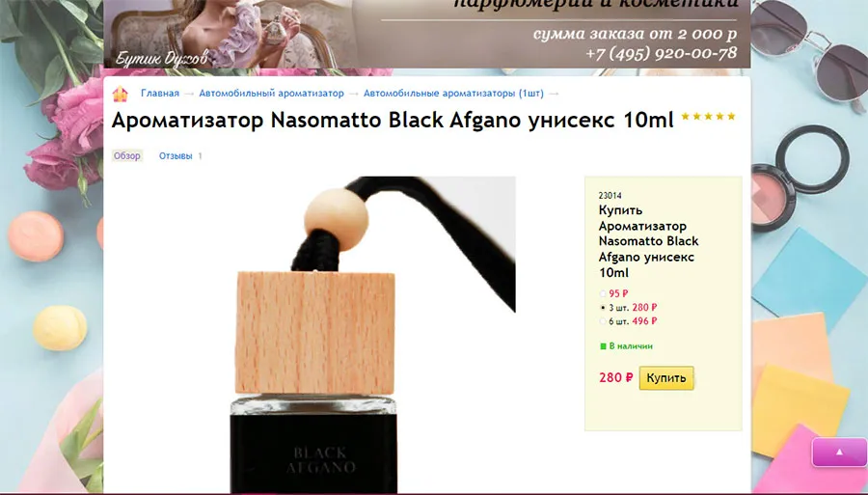The height and width of the screenshot is (495, 868).
Task: Click the Бутик Духов logo in the banner
Action: click(x=162, y=58)
